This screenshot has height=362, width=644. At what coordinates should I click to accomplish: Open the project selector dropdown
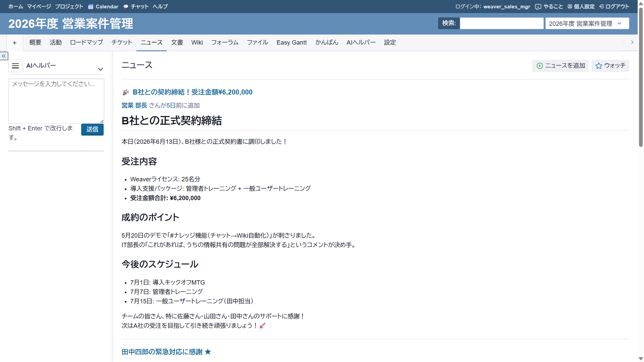point(587,23)
